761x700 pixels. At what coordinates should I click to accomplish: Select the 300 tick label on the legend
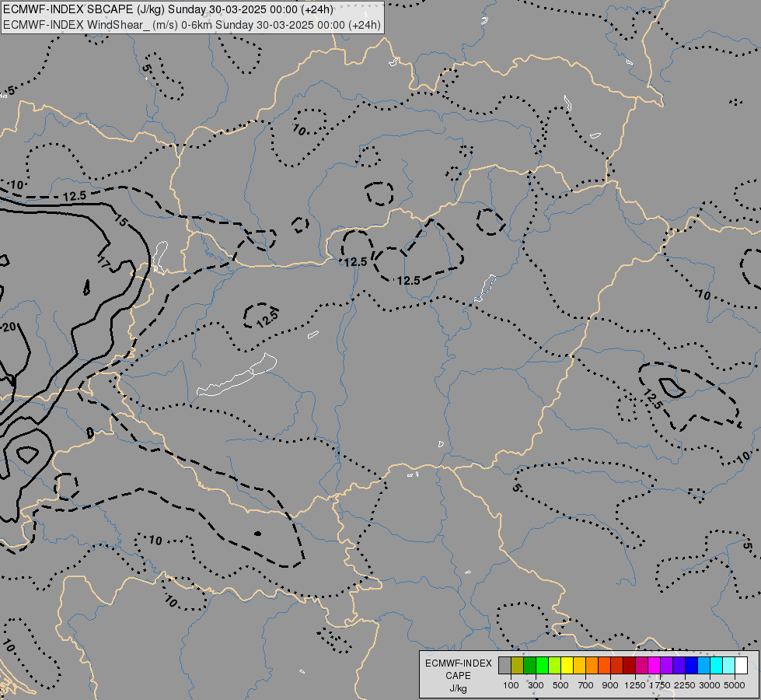click(x=536, y=685)
